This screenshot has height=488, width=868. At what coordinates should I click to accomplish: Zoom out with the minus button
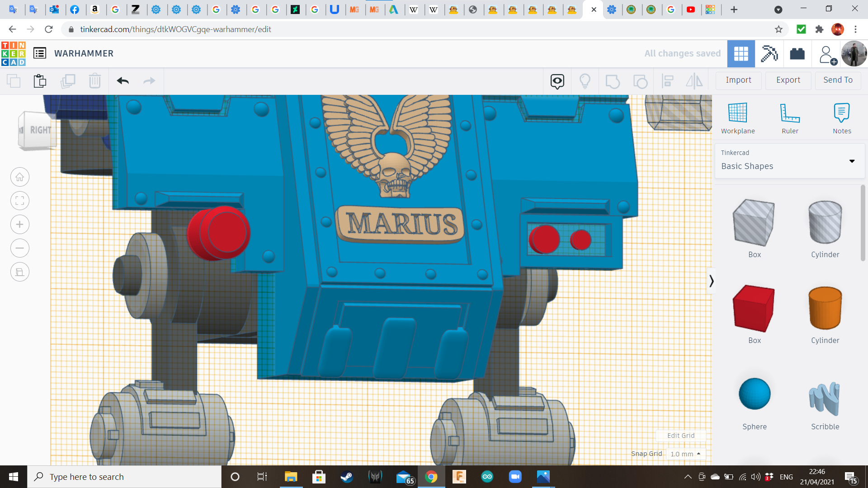[20, 248]
